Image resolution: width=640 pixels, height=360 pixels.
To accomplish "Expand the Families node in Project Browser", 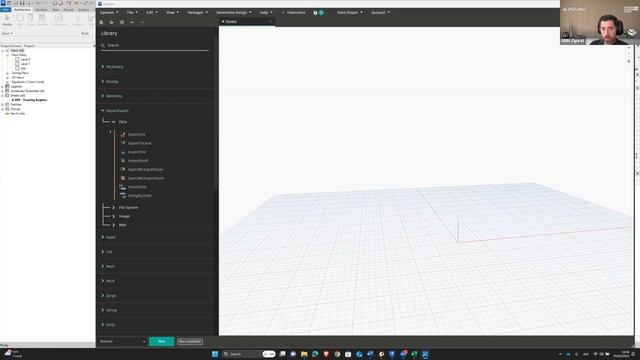I will tap(2, 104).
